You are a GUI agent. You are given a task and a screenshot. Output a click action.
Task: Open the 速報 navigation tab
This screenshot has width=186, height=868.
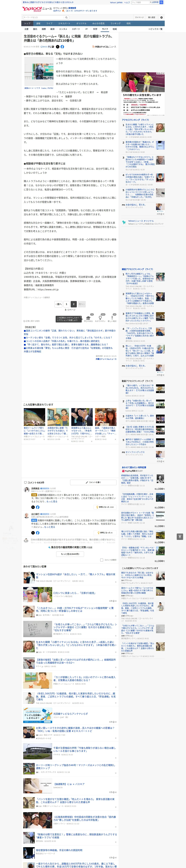click(x=38, y=23)
